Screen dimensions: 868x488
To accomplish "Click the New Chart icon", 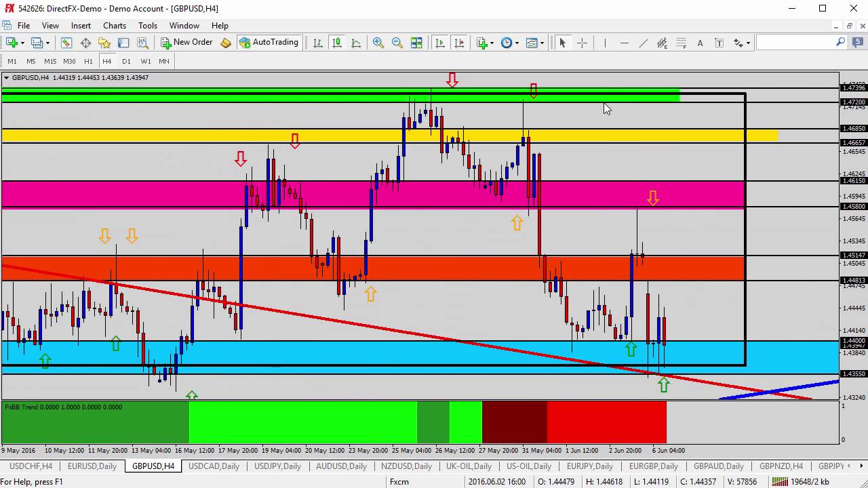I will [12, 43].
